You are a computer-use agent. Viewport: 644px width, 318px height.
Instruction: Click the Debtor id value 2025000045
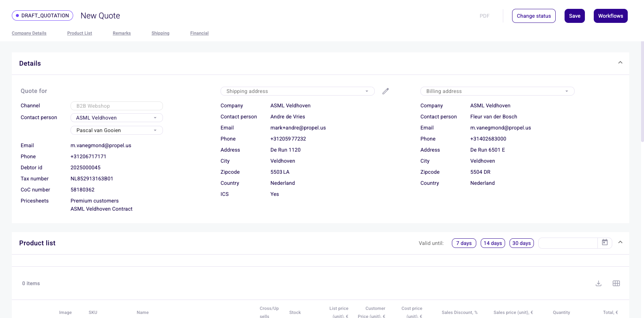click(x=85, y=167)
